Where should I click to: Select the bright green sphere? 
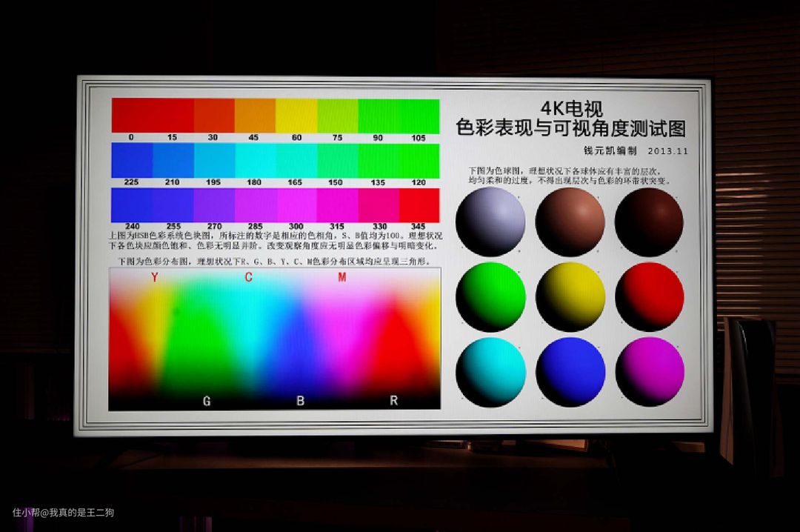click(490, 296)
